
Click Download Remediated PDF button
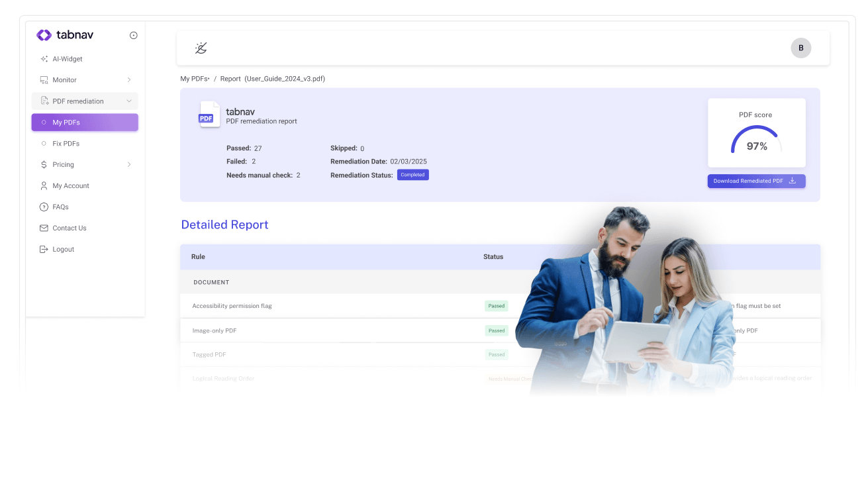point(756,181)
